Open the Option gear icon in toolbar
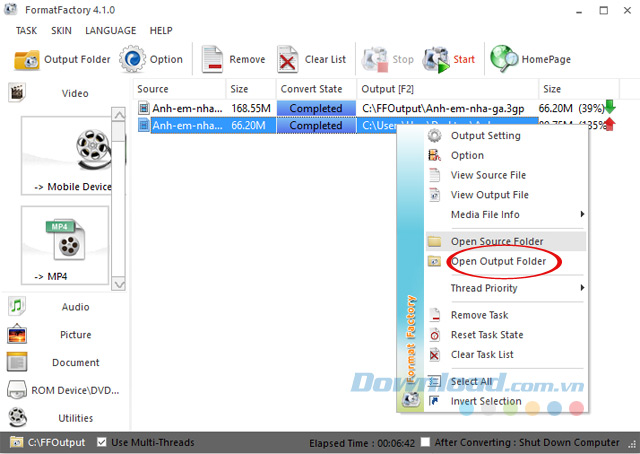This screenshot has width=640, height=454. pos(132,59)
